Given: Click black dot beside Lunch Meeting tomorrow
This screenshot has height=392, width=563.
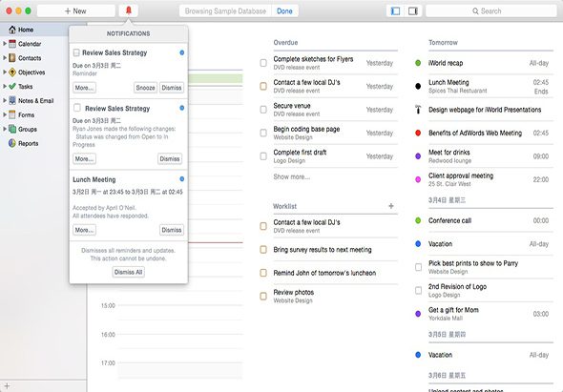Looking at the screenshot, I should tap(418, 86).
